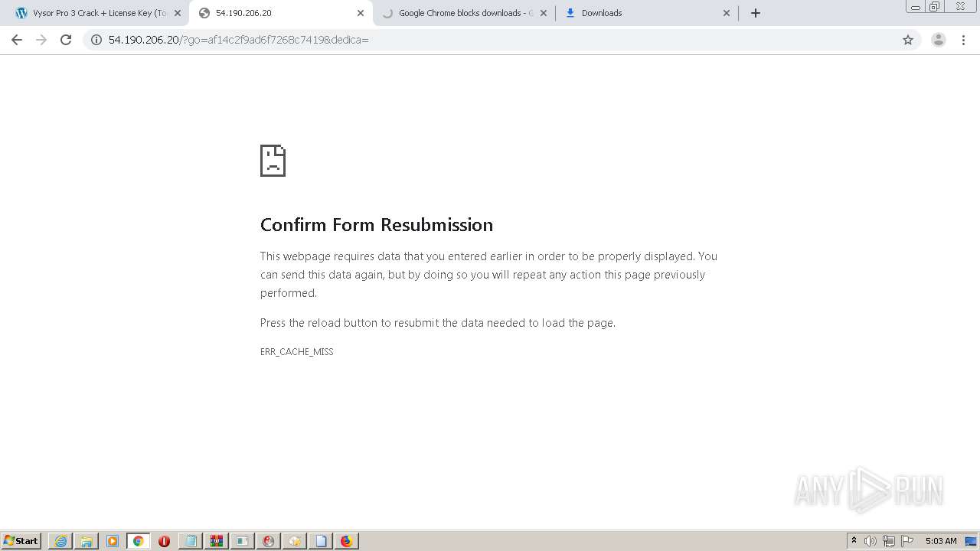This screenshot has height=551, width=980.
Task: View site information icon in address bar
Action: click(x=96, y=40)
